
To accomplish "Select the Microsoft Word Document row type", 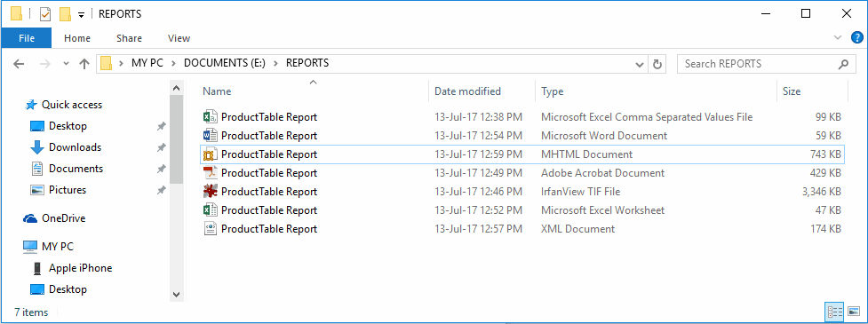I will click(x=604, y=136).
